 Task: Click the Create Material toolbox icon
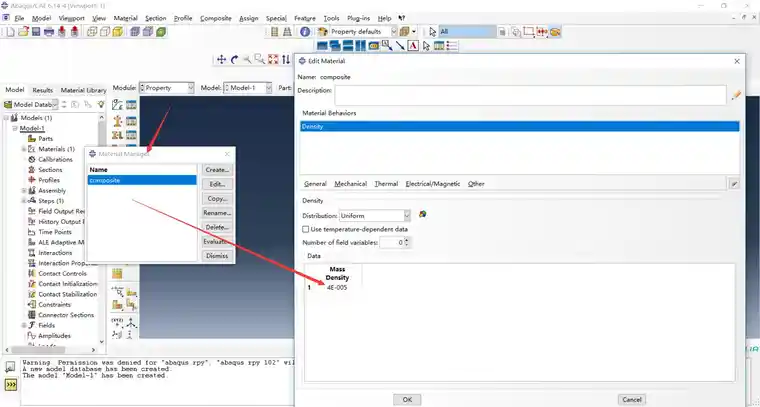(x=117, y=105)
